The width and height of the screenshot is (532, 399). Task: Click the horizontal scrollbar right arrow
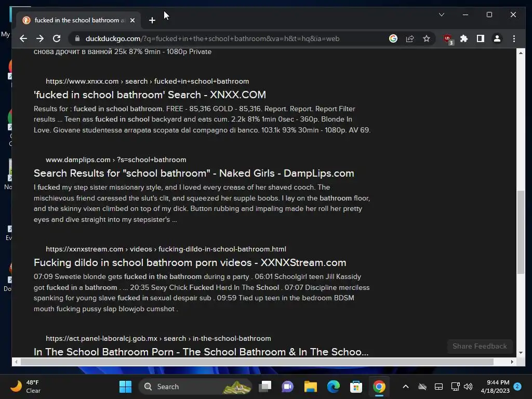point(512,362)
